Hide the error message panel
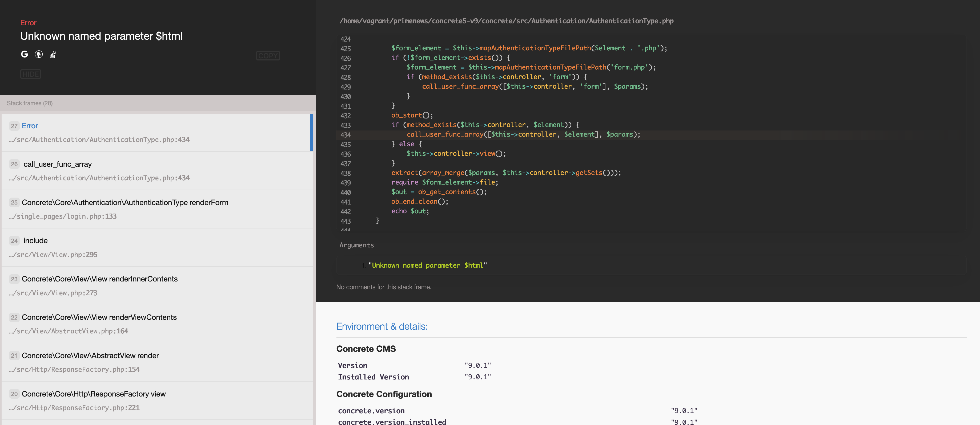The image size is (980, 425). pyautogui.click(x=30, y=74)
